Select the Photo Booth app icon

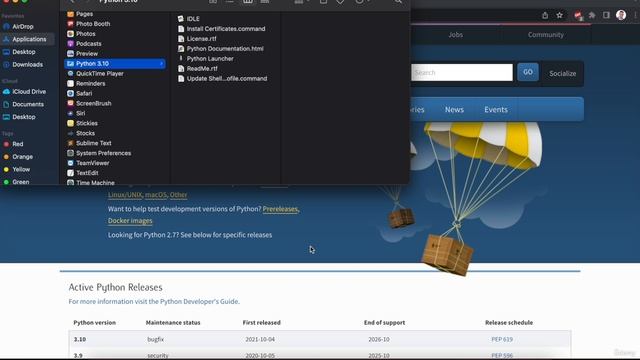70,24
